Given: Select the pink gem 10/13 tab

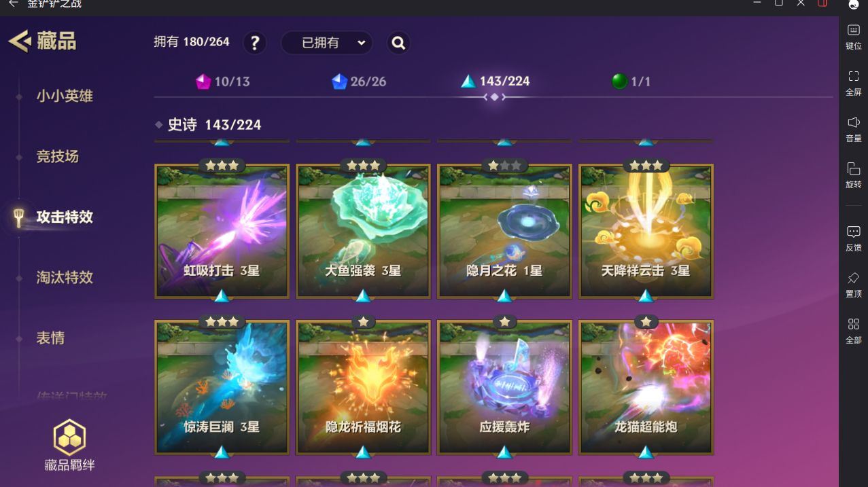Looking at the screenshot, I should pyautogui.click(x=223, y=82).
